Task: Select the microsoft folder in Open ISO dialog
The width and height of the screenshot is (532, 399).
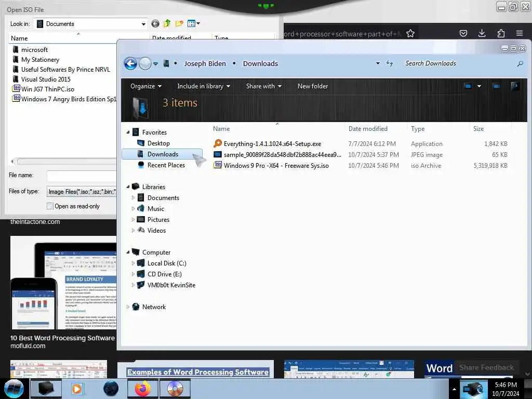Action: coord(34,50)
